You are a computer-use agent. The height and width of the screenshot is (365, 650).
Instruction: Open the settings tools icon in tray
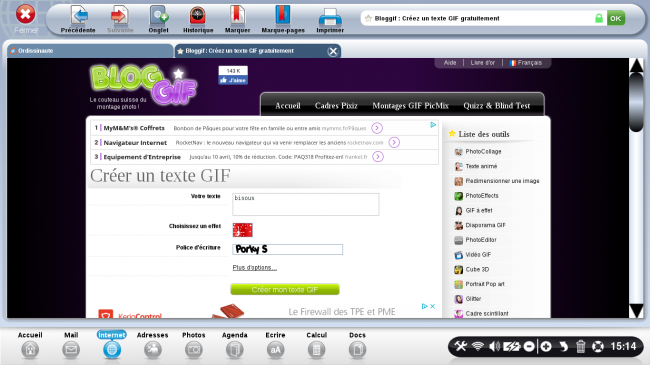[461, 346]
